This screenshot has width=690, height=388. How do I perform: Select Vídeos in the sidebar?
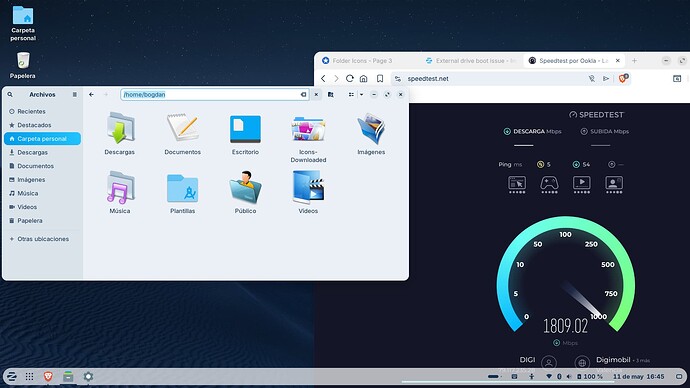click(42, 207)
